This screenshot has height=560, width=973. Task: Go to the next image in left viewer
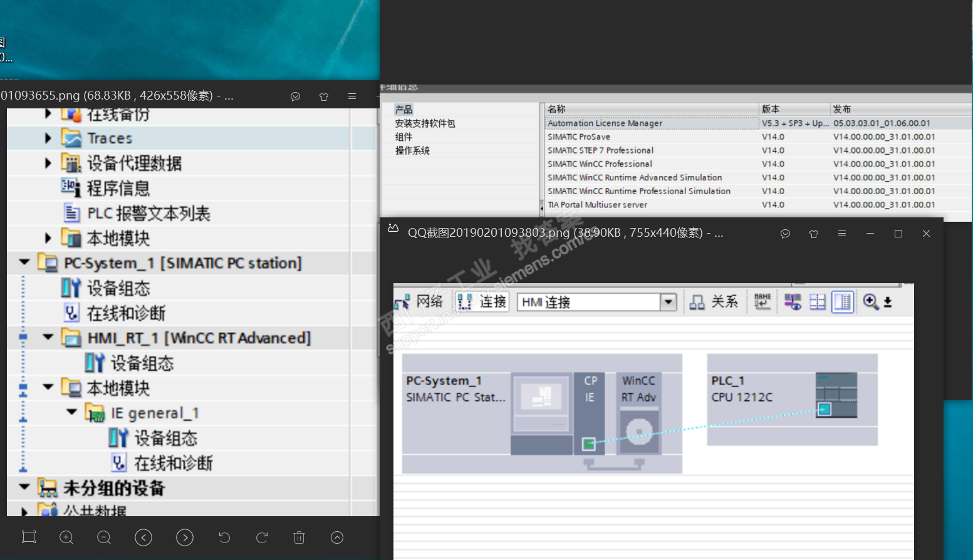(185, 537)
